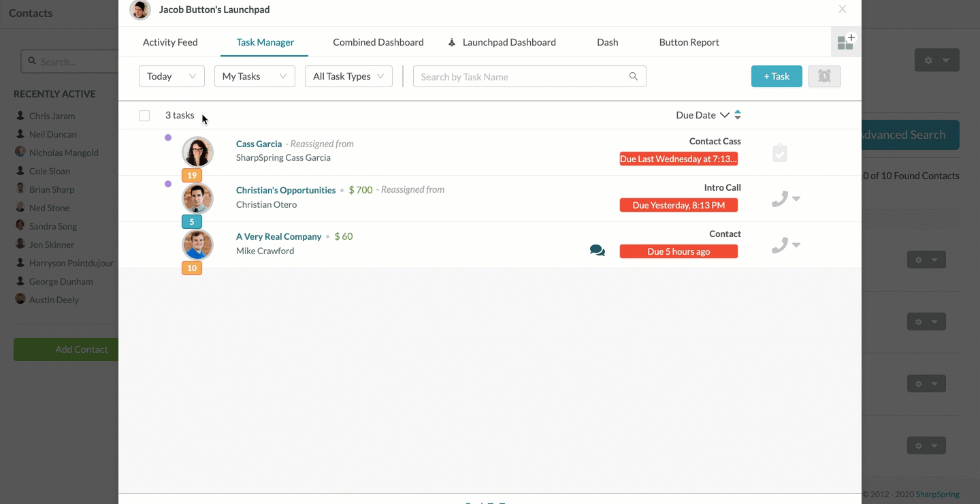980x504 pixels.
Task: Click the Due Last Wednesday badge
Action: pos(679,159)
